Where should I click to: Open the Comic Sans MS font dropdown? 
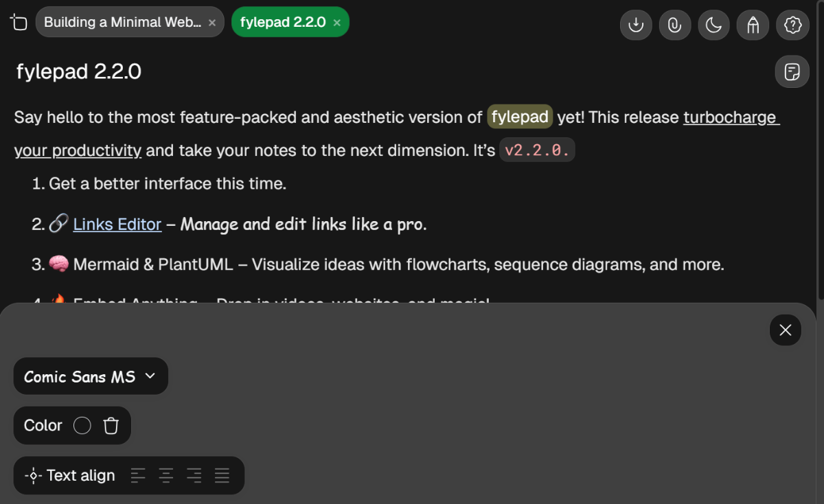click(x=91, y=376)
